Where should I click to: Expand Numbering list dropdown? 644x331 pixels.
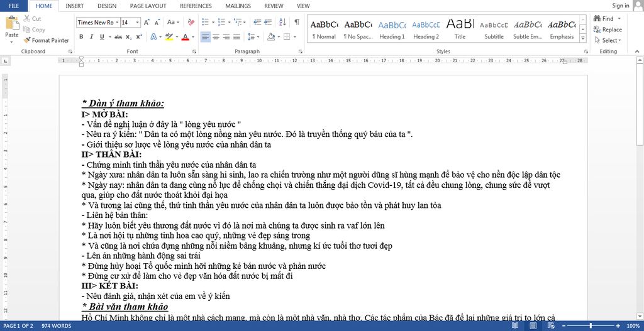pos(228,23)
